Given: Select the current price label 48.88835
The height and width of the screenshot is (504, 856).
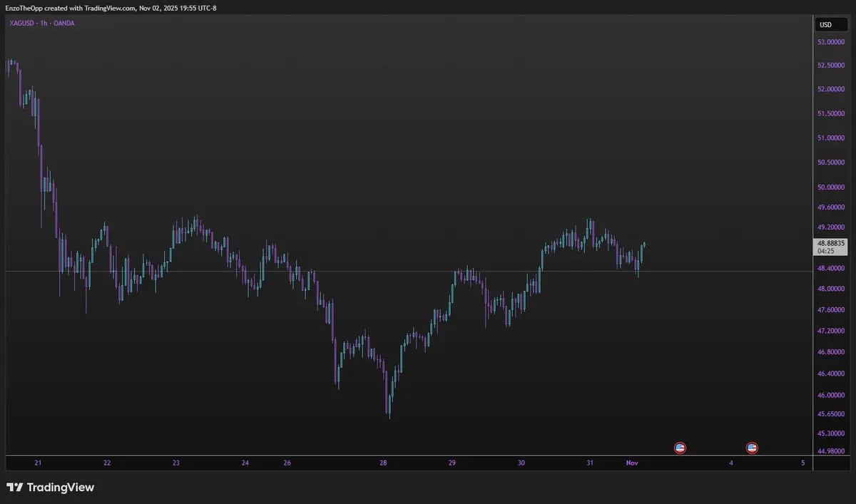Looking at the screenshot, I should point(832,243).
